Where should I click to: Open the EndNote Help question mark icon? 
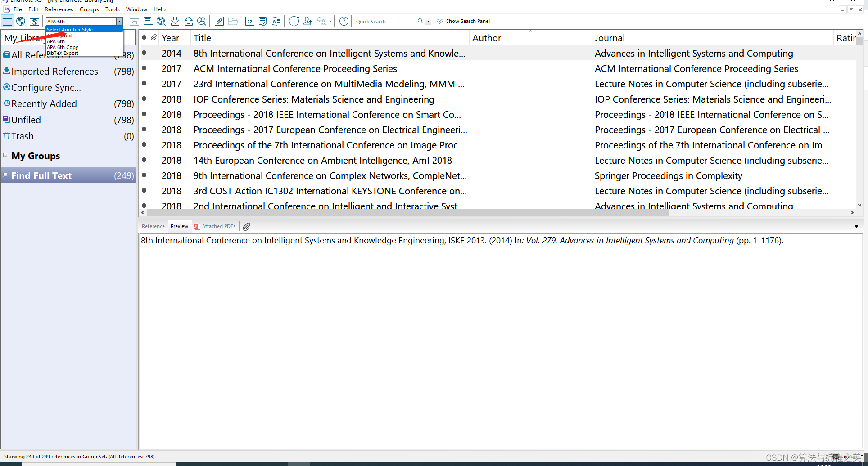click(344, 21)
